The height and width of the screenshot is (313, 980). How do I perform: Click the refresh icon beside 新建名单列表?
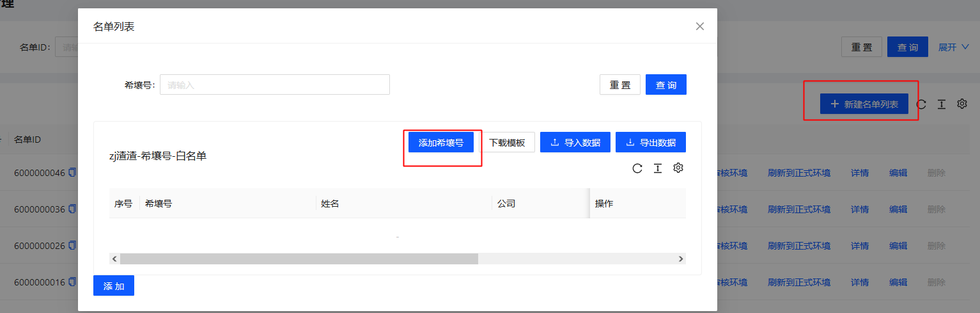(921, 104)
